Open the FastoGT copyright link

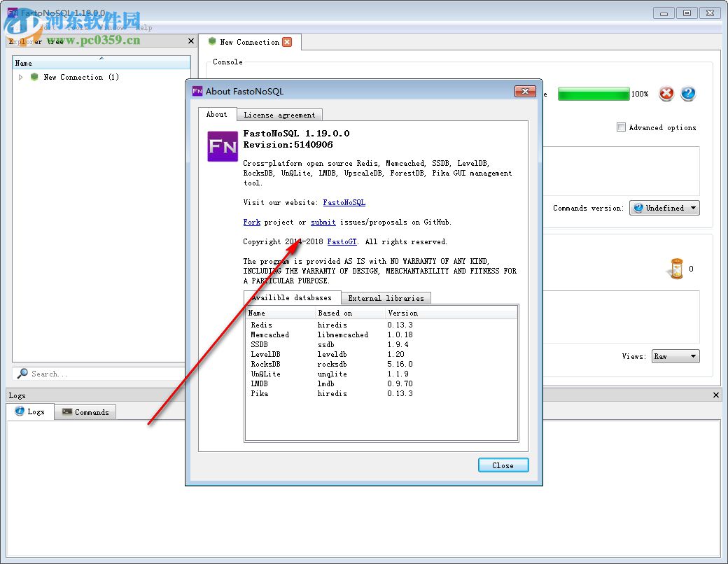(342, 241)
